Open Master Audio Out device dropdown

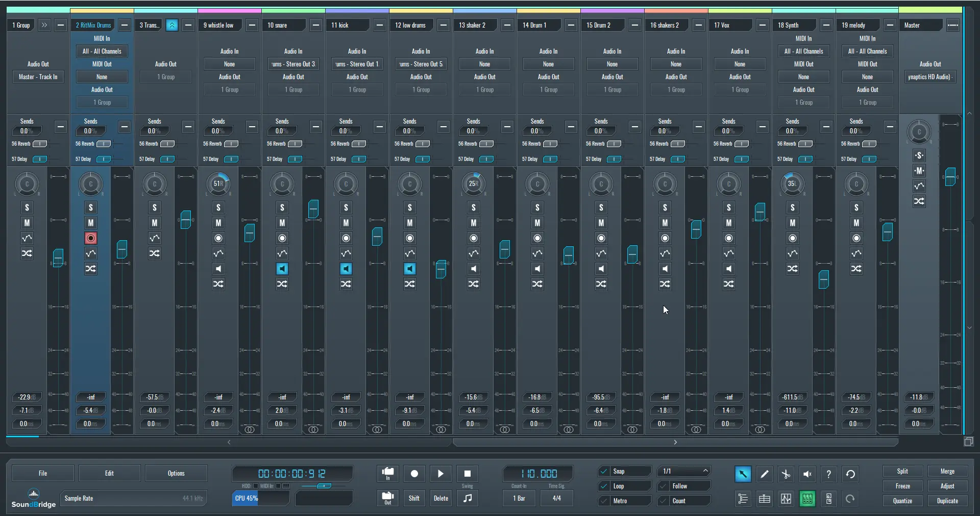[x=930, y=77]
